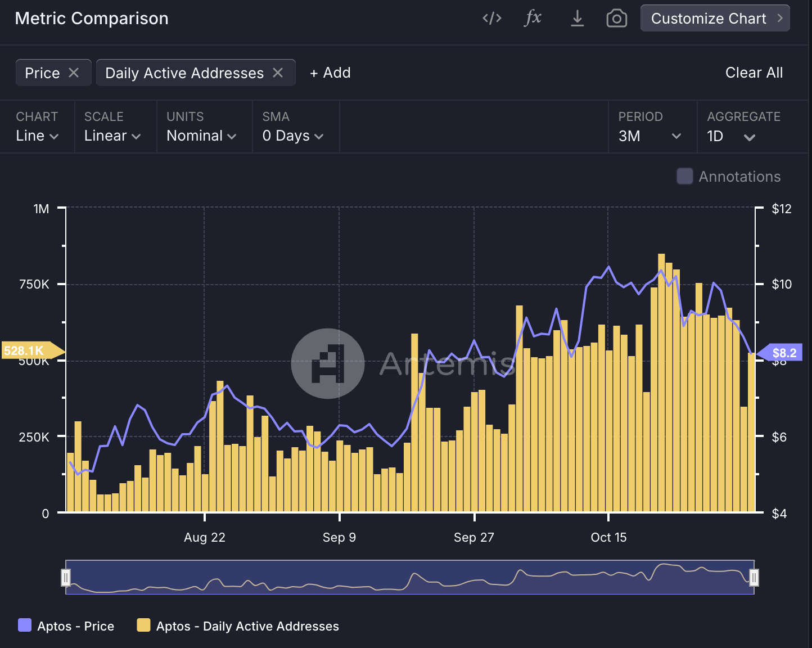The image size is (812, 648).
Task: Open the PERIOD 3M dropdown
Action: click(653, 136)
